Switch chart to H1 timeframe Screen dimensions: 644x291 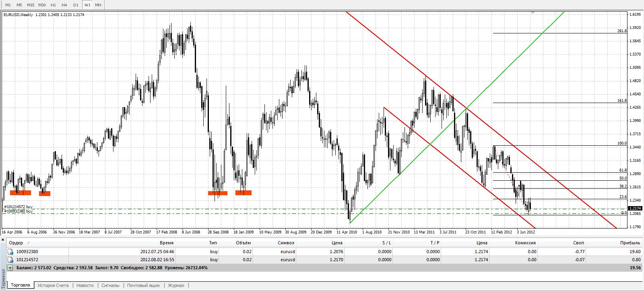click(53, 5)
